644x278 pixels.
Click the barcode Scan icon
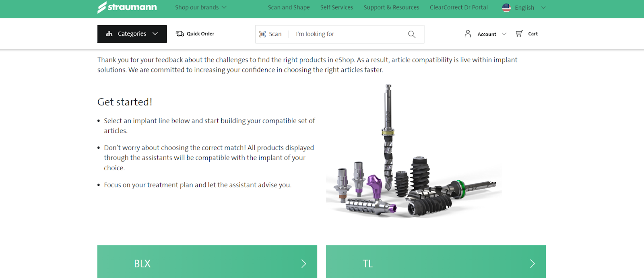[262, 34]
